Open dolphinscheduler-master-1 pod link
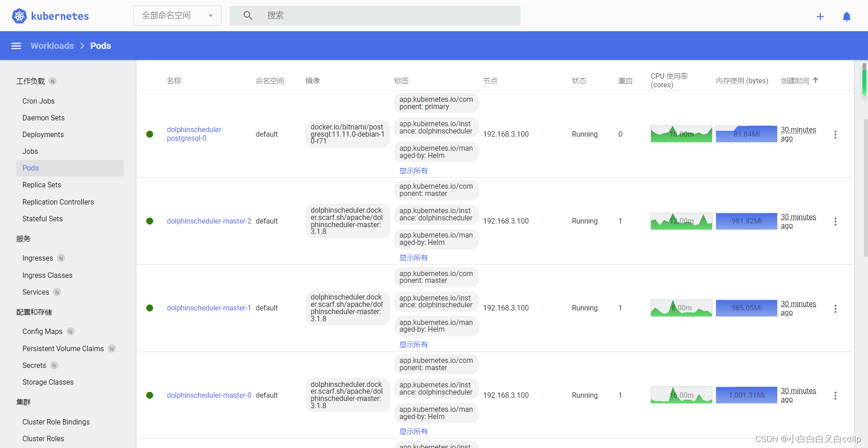 pos(209,308)
